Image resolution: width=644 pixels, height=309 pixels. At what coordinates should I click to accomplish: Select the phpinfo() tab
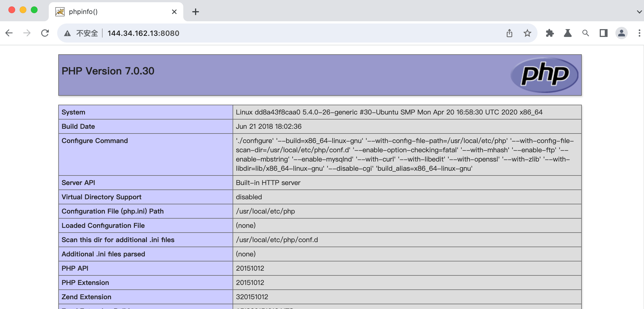tap(112, 12)
